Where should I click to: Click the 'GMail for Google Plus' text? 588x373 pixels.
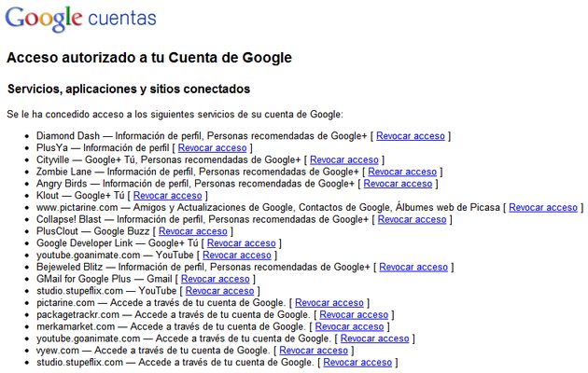(84, 279)
